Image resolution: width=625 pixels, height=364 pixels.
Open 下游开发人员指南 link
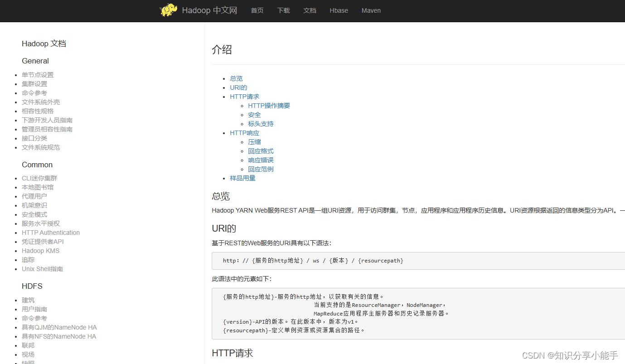tap(47, 120)
